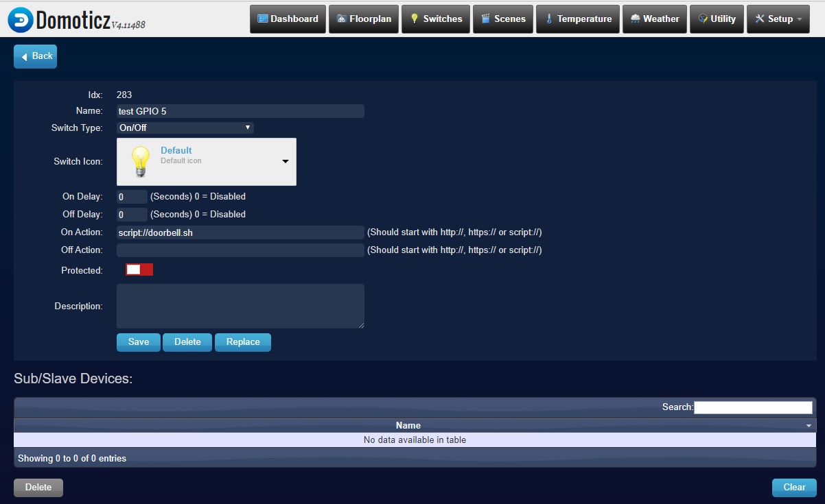The width and height of the screenshot is (825, 504).
Task: Click the Floorplan house icon
Action: [341, 19]
